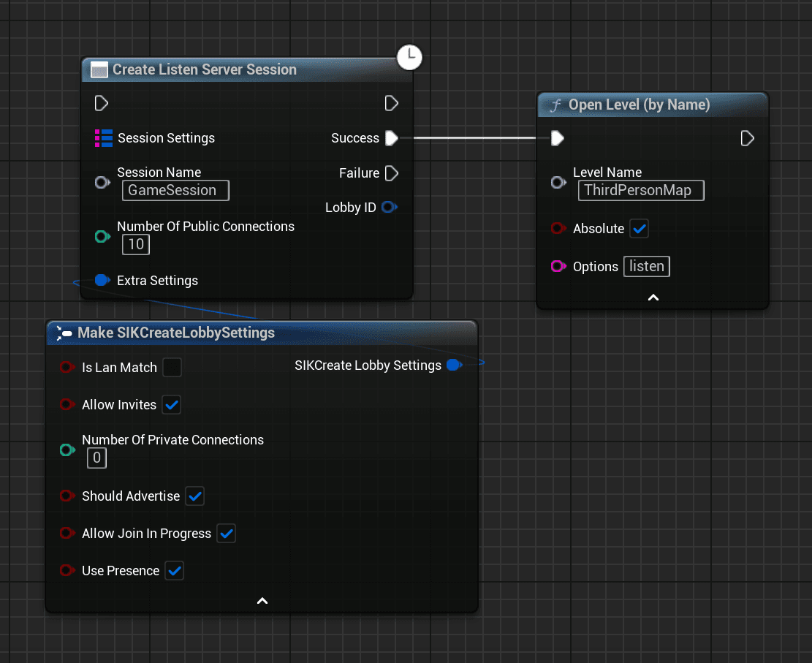Click the Success execution output pin
The image size is (812, 663).
click(392, 138)
